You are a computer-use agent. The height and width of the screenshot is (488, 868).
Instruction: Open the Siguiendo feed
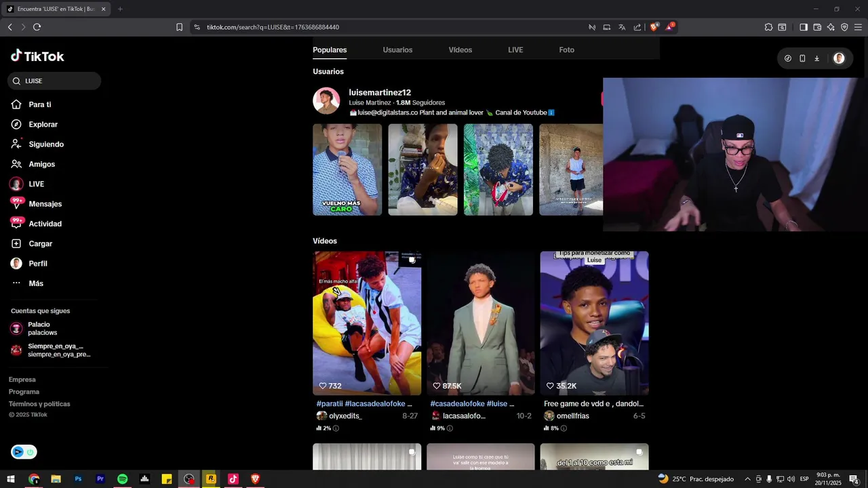[x=37, y=144]
